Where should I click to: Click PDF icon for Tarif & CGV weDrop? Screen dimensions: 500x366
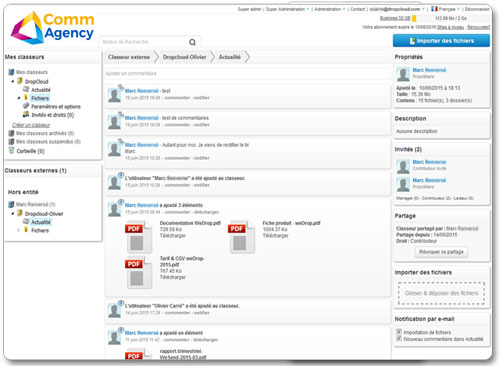click(x=139, y=272)
